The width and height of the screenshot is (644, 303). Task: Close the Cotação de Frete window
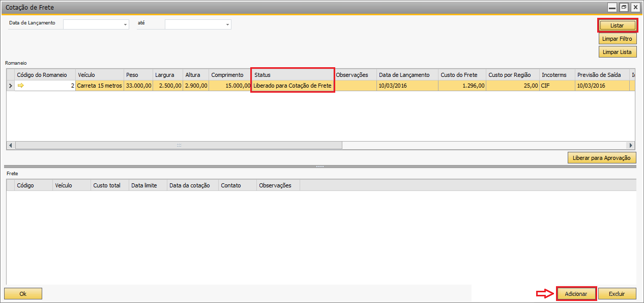click(x=635, y=7)
